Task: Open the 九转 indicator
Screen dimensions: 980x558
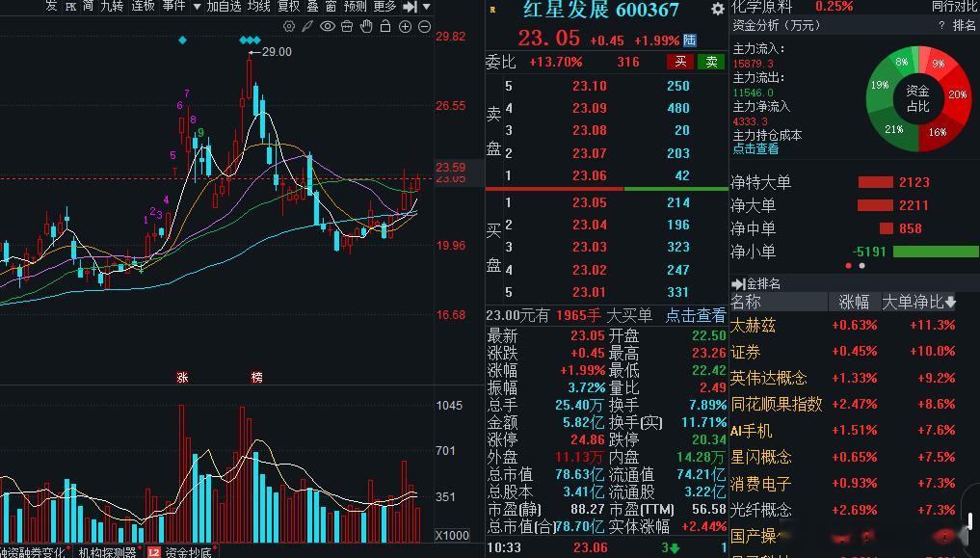Action: (x=112, y=6)
